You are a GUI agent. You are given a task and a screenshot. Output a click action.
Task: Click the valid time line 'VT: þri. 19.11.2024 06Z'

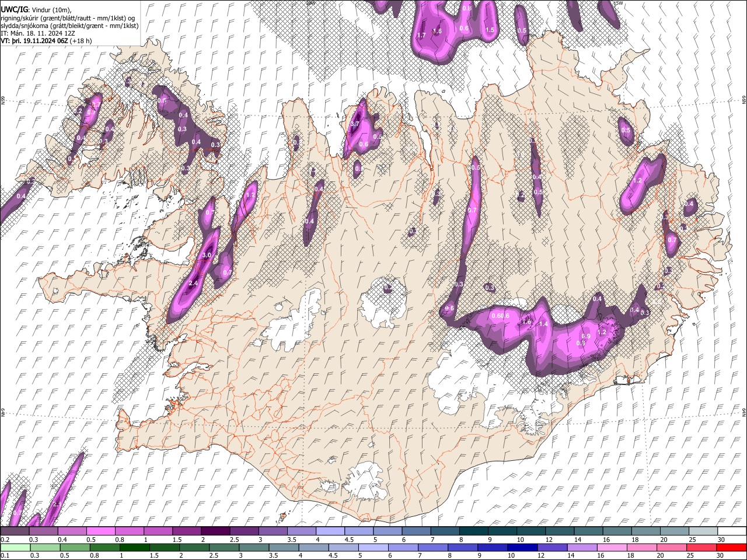(34, 41)
